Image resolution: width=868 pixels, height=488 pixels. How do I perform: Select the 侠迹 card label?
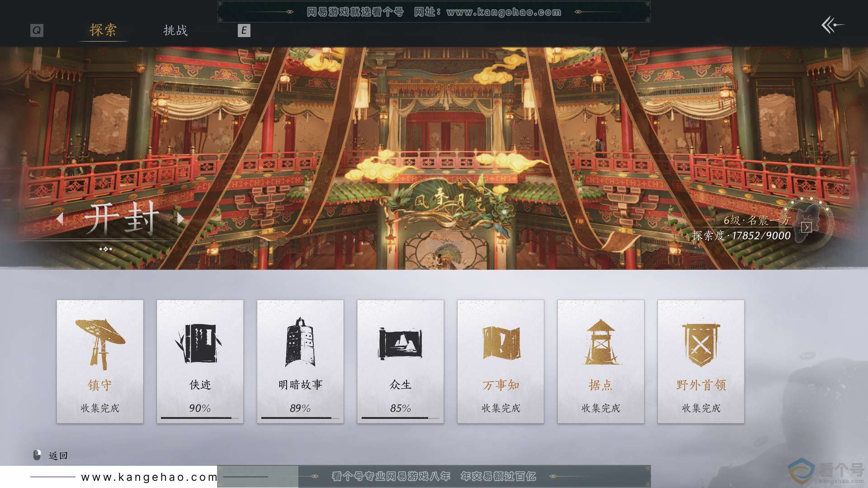point(200,385)
